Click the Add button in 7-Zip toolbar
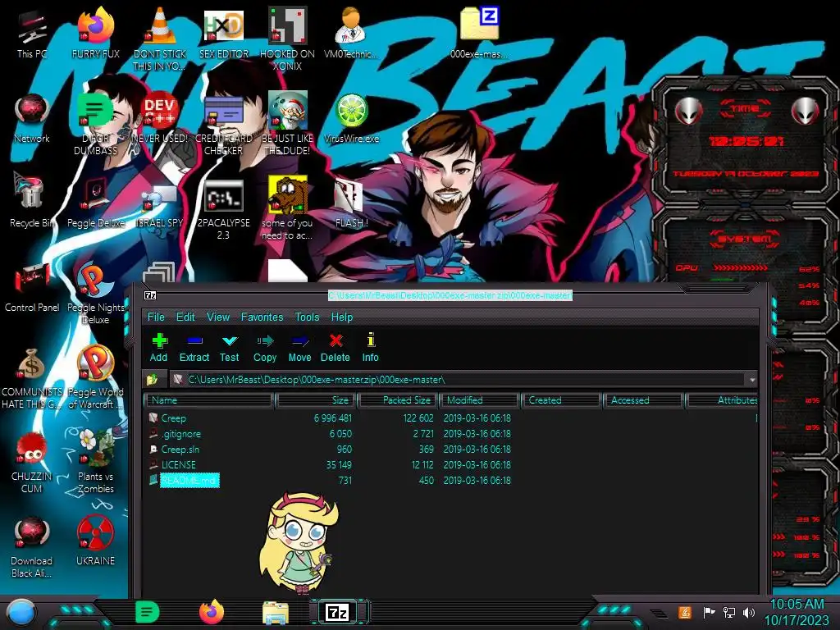Image resolution: width=840 pixels, height=630 pixels. (x=158, y=348)
